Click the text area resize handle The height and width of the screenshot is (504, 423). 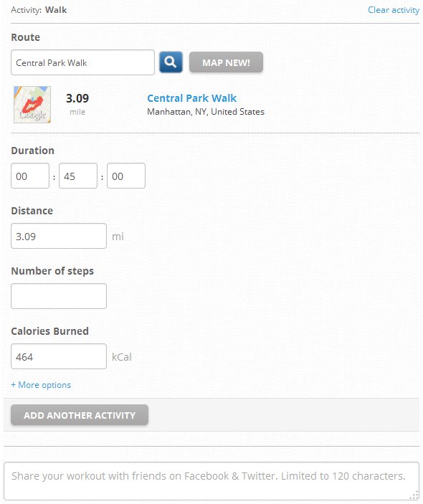pyautogui.click(x=414, y=495)
